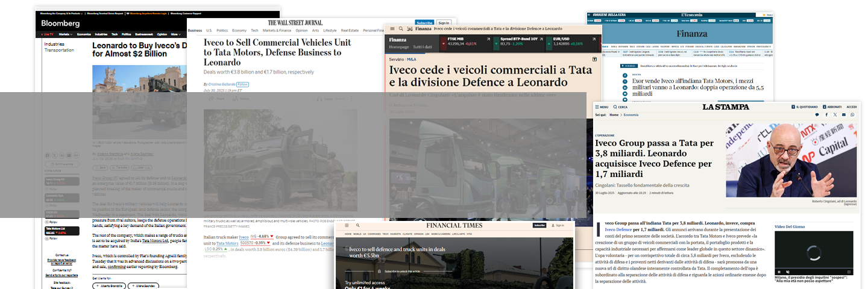
Task: Click the search magnifier in Finanza header
Action: pyautogui.click(x=400, y=28)
